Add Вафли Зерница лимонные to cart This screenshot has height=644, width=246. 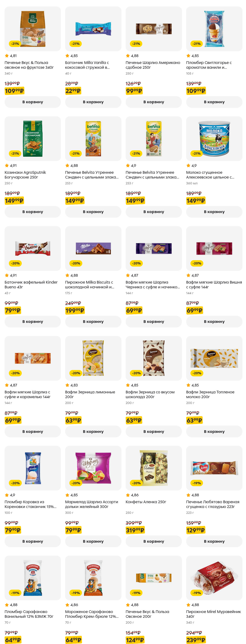tap(93, 431)
